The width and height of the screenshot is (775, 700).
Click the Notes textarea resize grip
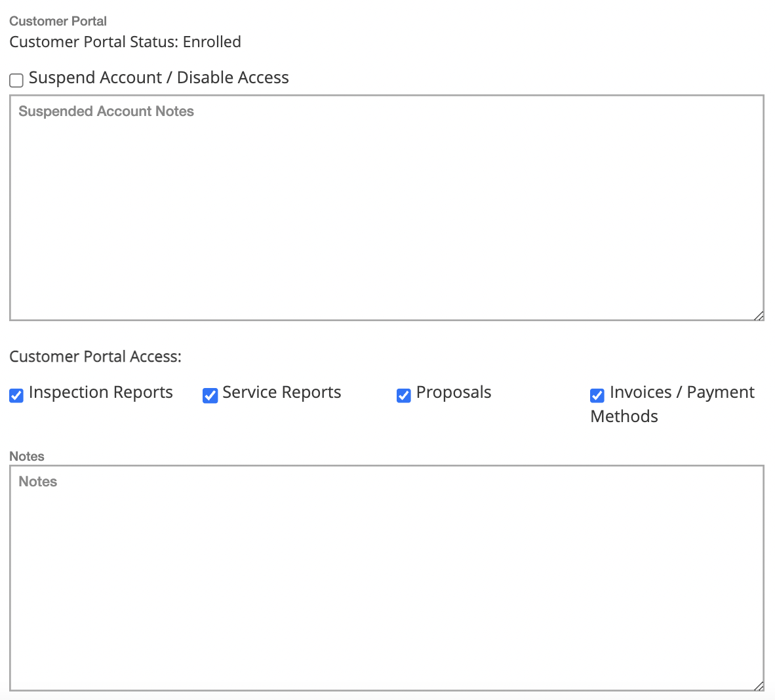759,686
